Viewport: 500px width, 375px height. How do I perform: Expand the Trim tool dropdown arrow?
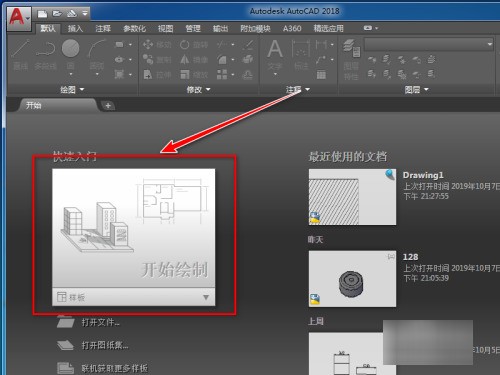tap(233, 44)
